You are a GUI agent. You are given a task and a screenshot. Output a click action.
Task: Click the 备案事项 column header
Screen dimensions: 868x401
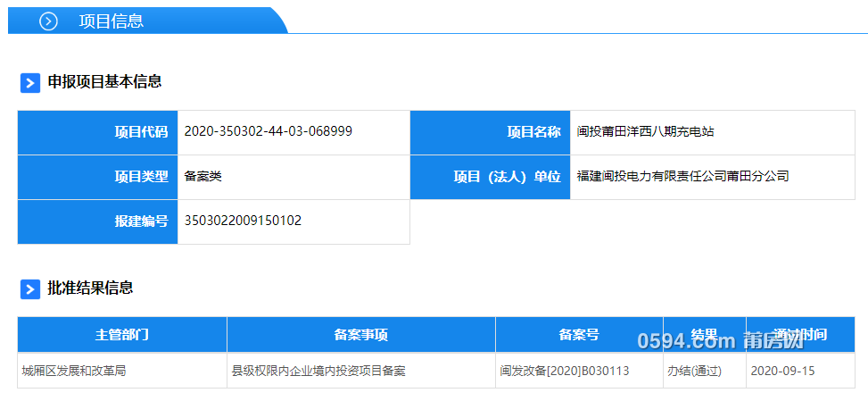coord(361,335)
